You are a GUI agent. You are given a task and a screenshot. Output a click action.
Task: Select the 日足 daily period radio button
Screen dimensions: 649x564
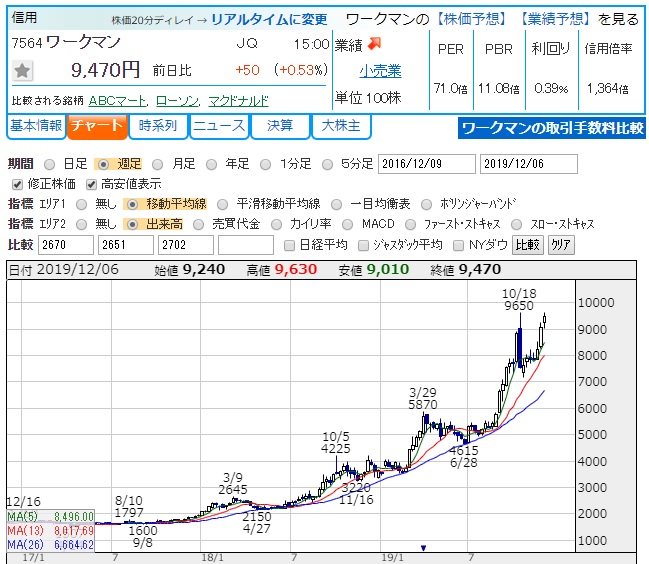tap(50, 165)
